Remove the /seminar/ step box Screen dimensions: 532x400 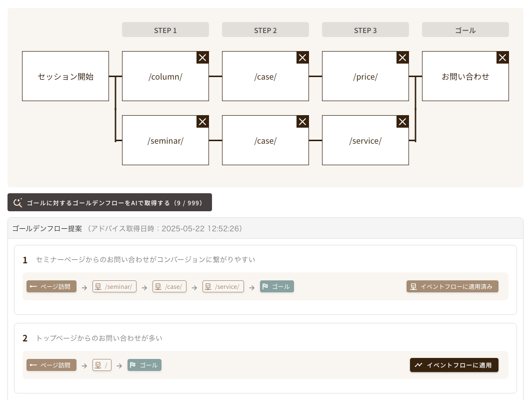tap(202, 122)
